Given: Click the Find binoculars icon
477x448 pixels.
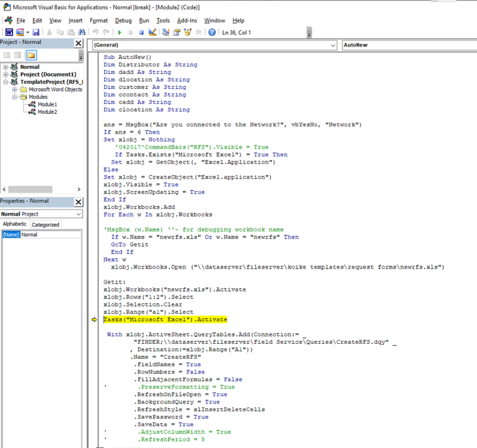Looking at the screenshot, I should [82, 32].
